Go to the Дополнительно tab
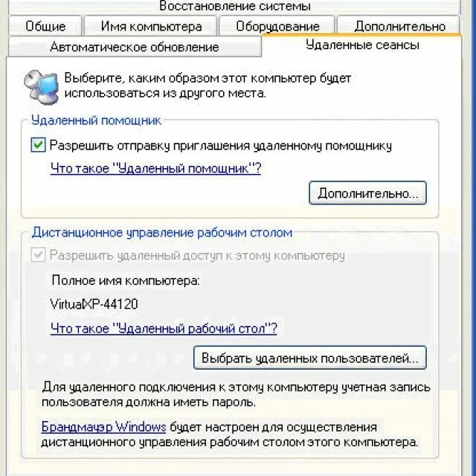This screenshot has height=476, width=476. point(399,27)
